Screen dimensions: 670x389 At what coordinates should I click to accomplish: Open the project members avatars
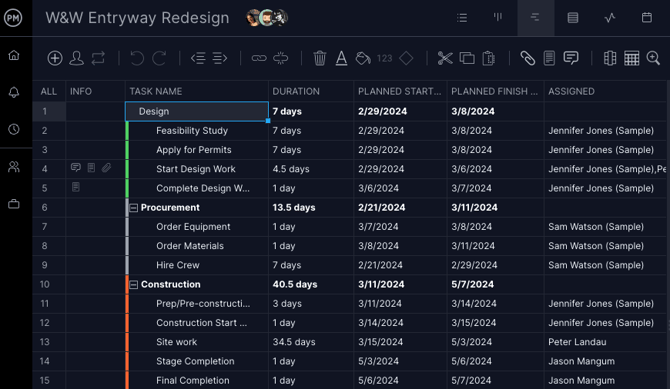point(267,18)
